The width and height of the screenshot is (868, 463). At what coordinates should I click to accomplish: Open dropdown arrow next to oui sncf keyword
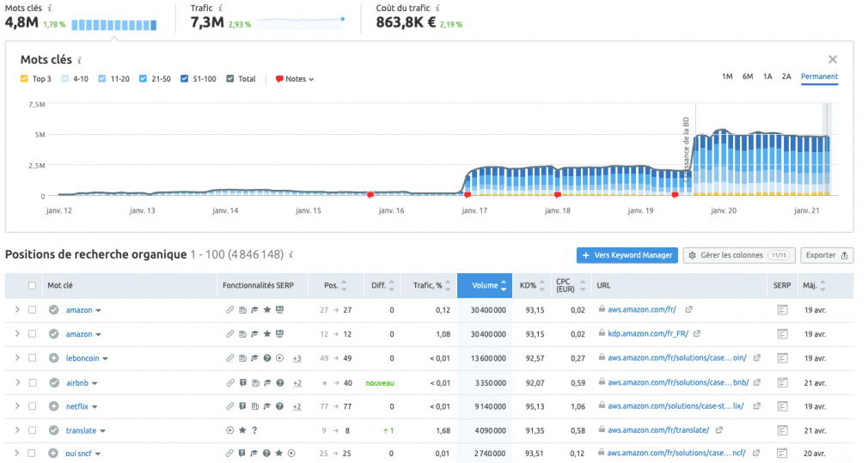pos(97,454)
